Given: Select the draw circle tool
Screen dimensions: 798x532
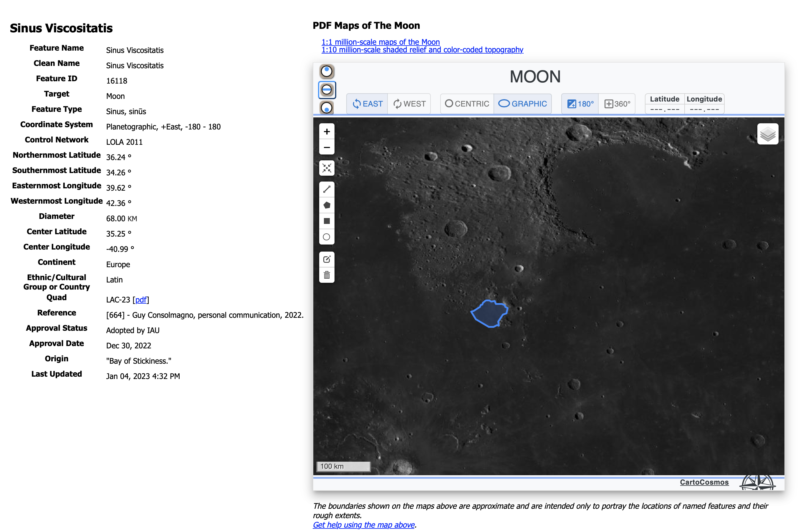Looking at the screenshot, I should pos(327,237).
